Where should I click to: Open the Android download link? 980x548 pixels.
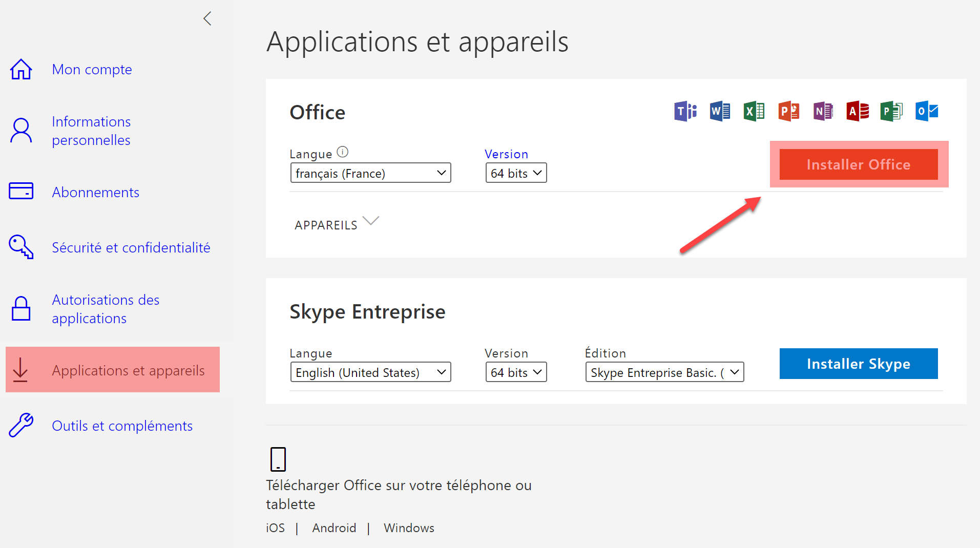334,528
